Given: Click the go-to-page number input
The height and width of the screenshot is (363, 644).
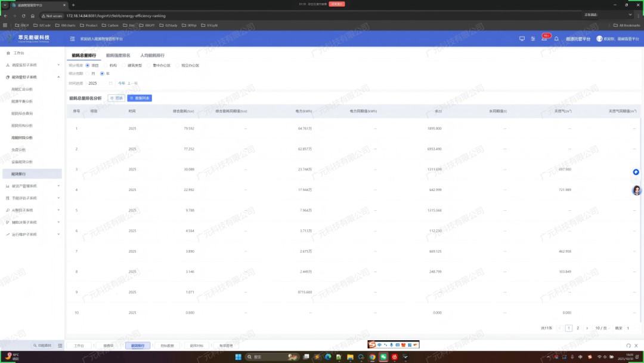Looking at the screenshot, I should [x=631, y=328].
